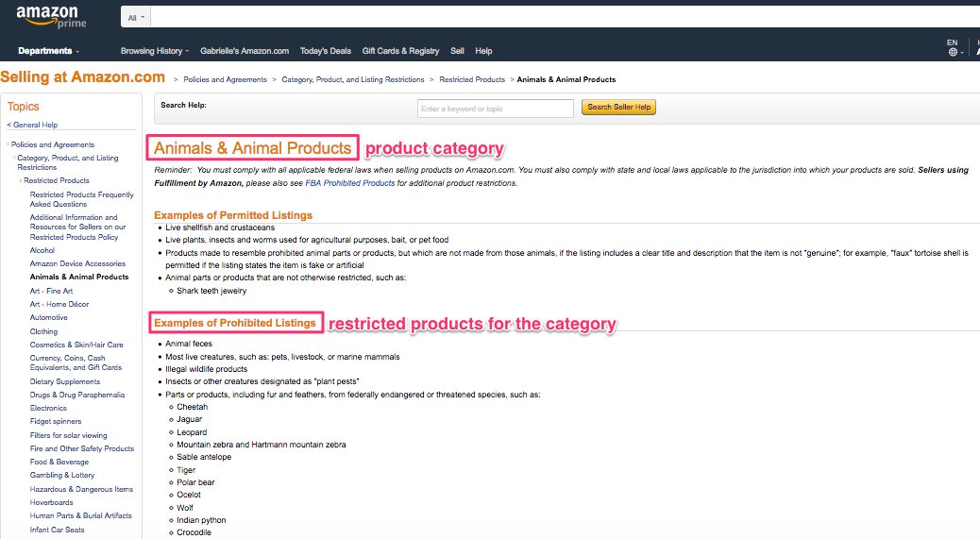Select the Sell menu item
Image resolution: width=980 pixels, height=539 pixels.
coord(458,51)
